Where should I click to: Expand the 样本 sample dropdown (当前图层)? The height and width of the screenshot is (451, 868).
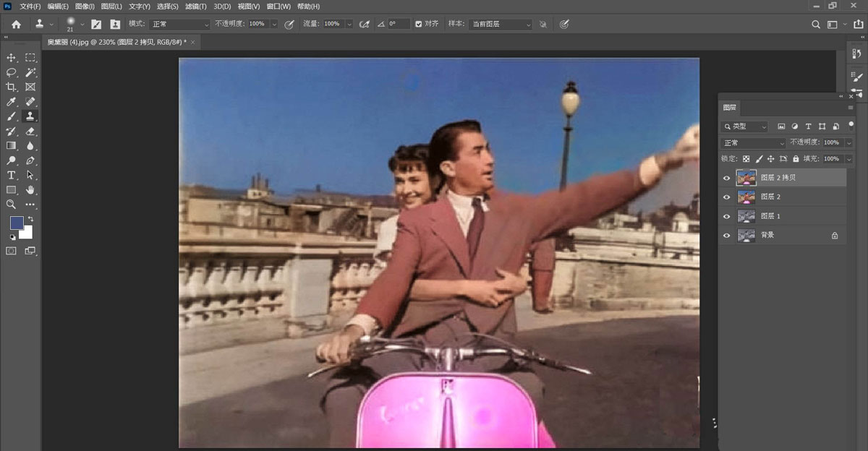(500, 24)
